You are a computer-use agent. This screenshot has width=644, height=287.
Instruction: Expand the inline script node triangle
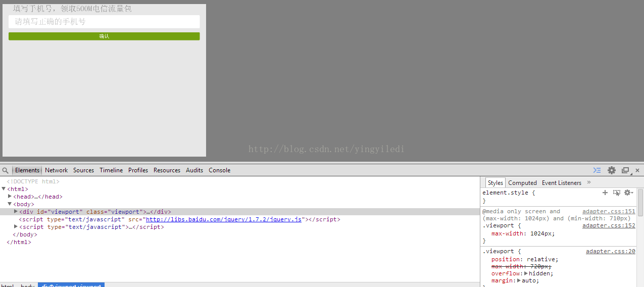[x=16, y=226]
